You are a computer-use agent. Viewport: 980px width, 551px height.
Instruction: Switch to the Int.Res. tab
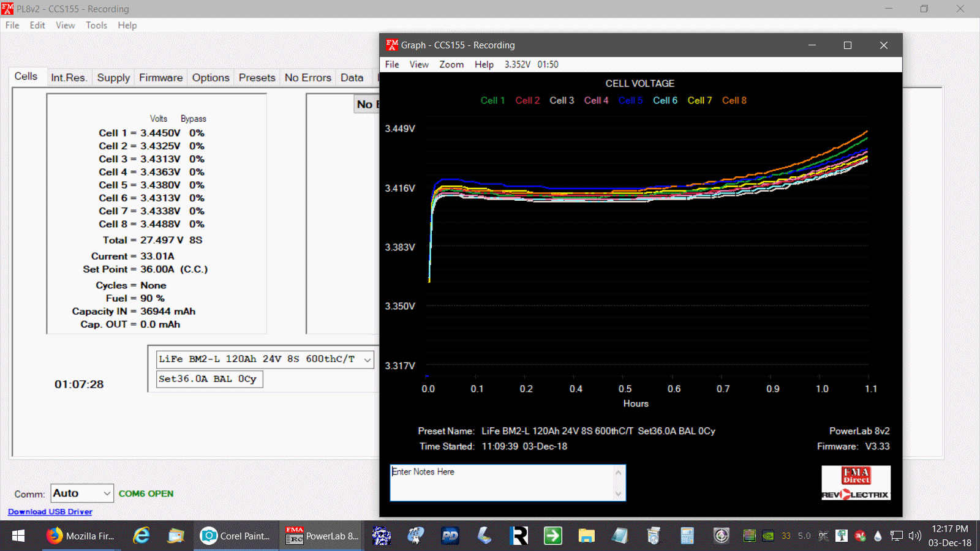(x=69, y=78)
